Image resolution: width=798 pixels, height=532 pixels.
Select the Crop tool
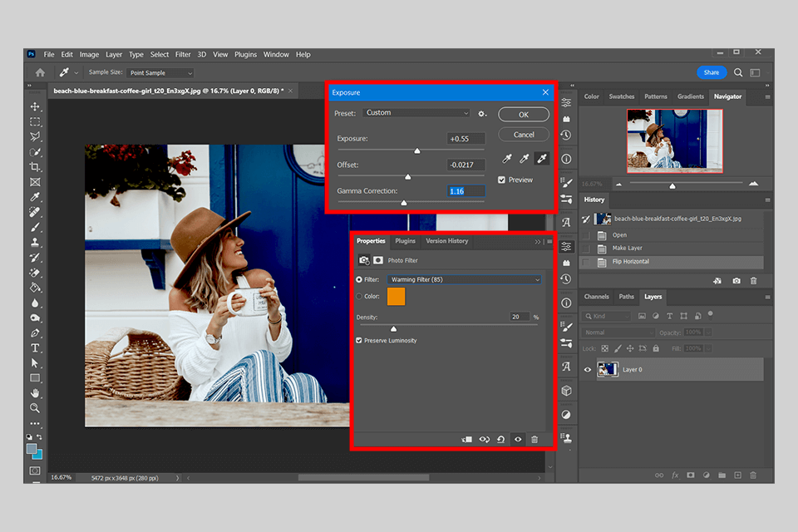tap(35, 167)
